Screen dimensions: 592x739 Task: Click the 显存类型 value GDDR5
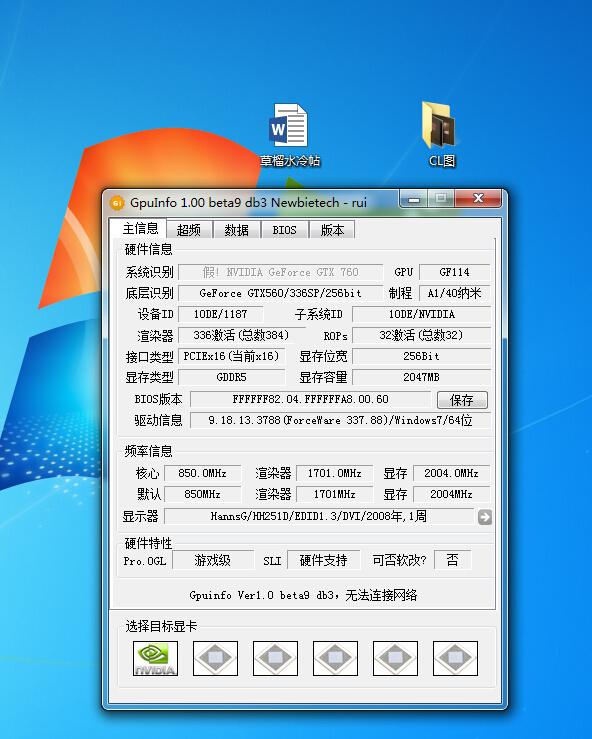point(231,378)
